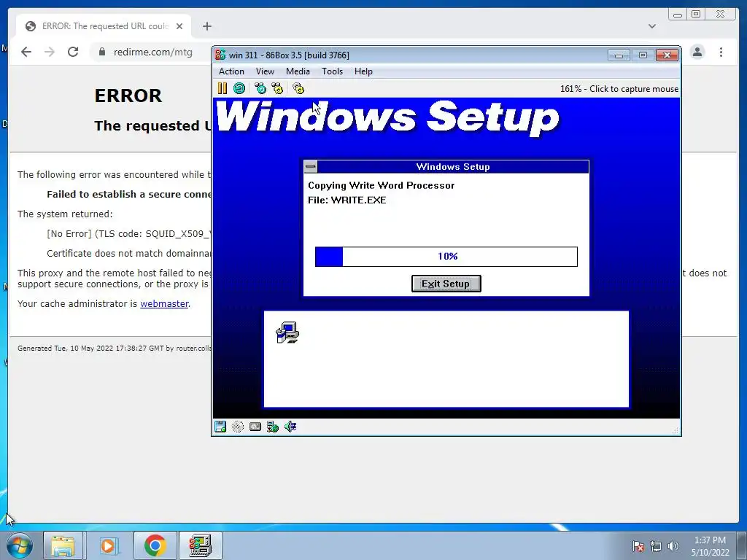747x560 pixels.
Task: Open Chrome three-dot menu
Action: [x=721, y=52]
